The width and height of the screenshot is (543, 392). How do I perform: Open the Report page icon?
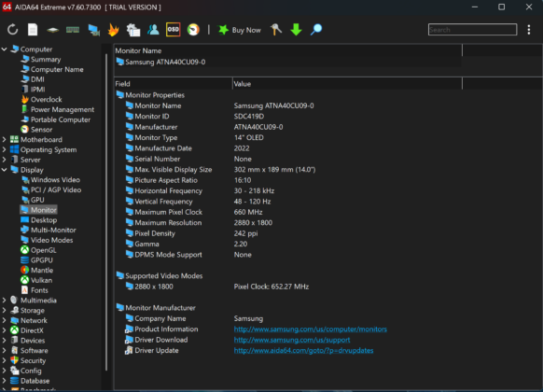pos(33,30)
